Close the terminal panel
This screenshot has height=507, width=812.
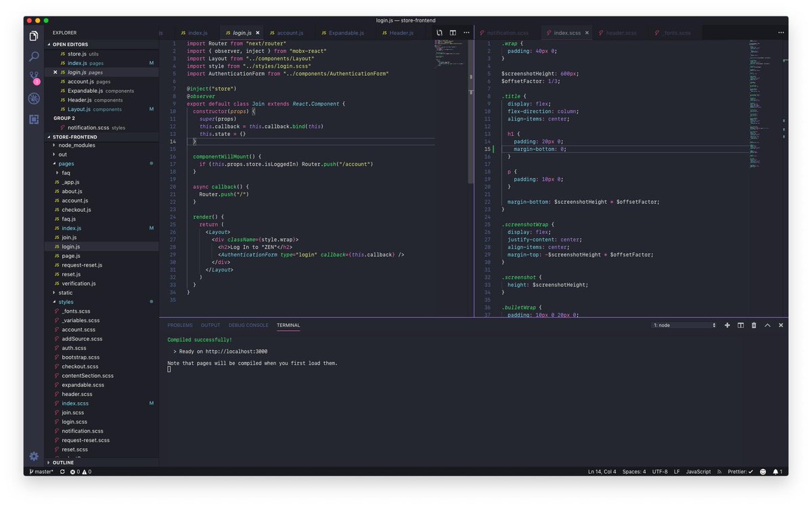(x=781, y=325)
